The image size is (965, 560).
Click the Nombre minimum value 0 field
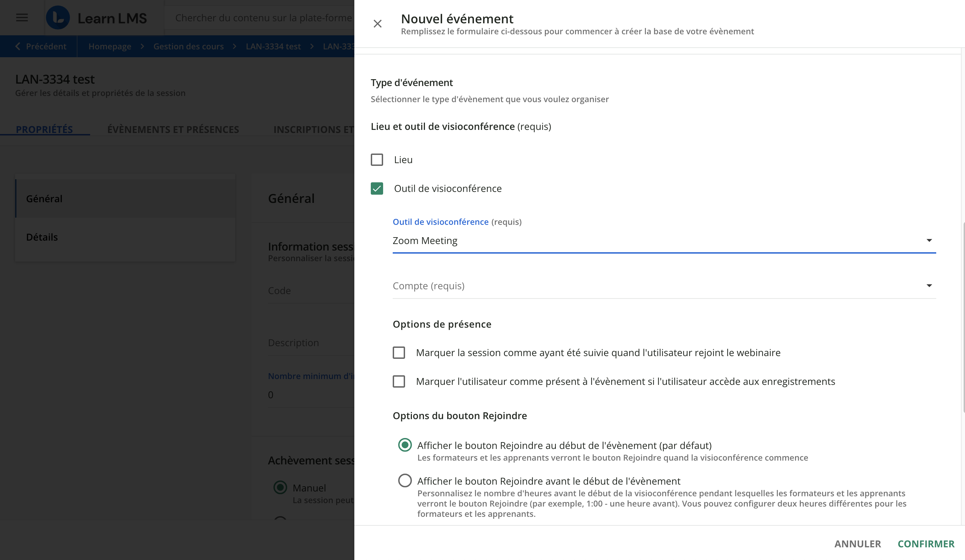(x=311, y=395)
